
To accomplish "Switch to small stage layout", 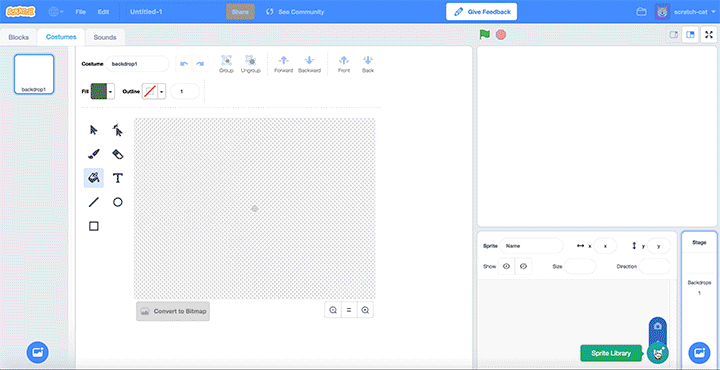I will tap(674, 34).
